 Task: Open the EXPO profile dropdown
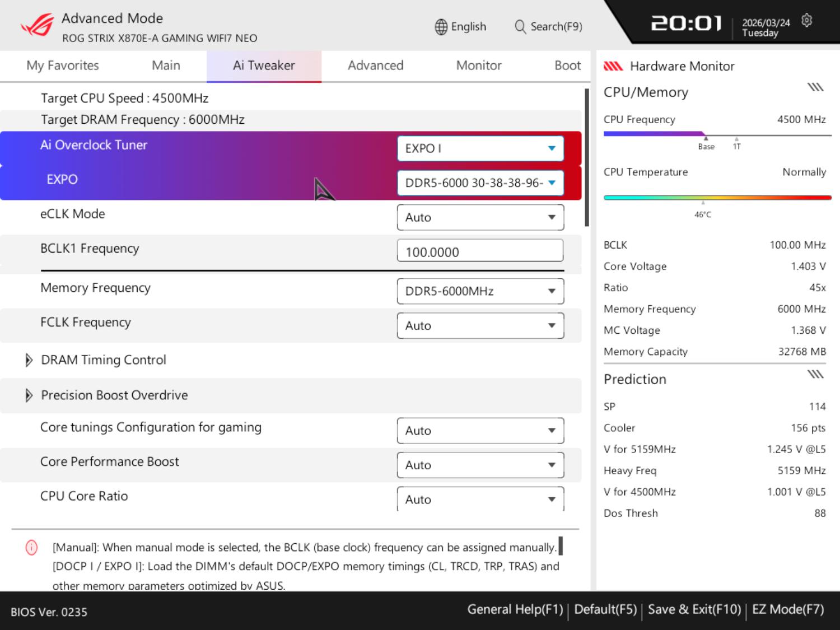tap(480, 183)
